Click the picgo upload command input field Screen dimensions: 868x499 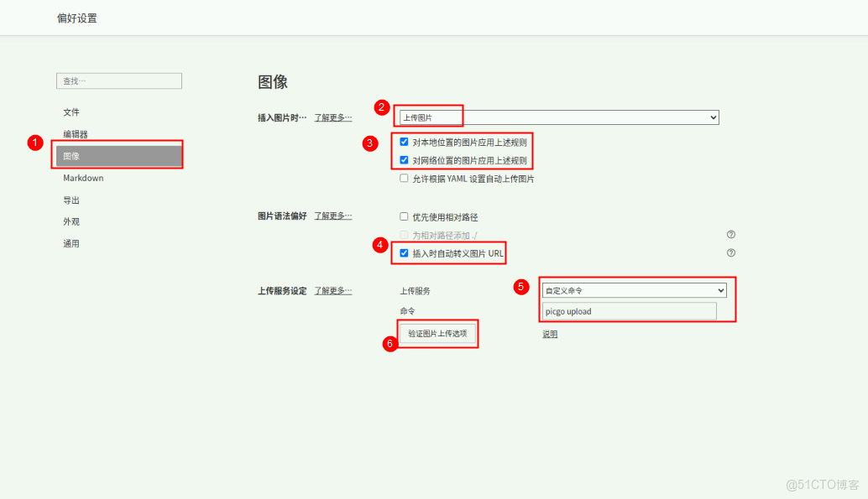click(x=628, y=310)
